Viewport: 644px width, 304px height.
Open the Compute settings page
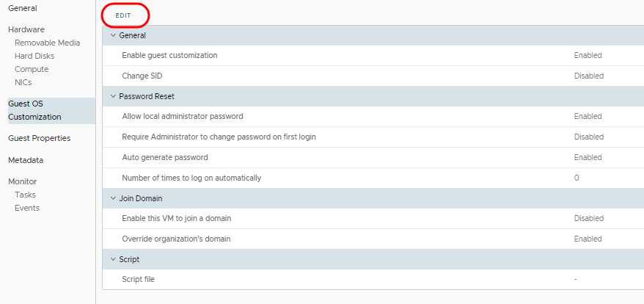point(32,69)
